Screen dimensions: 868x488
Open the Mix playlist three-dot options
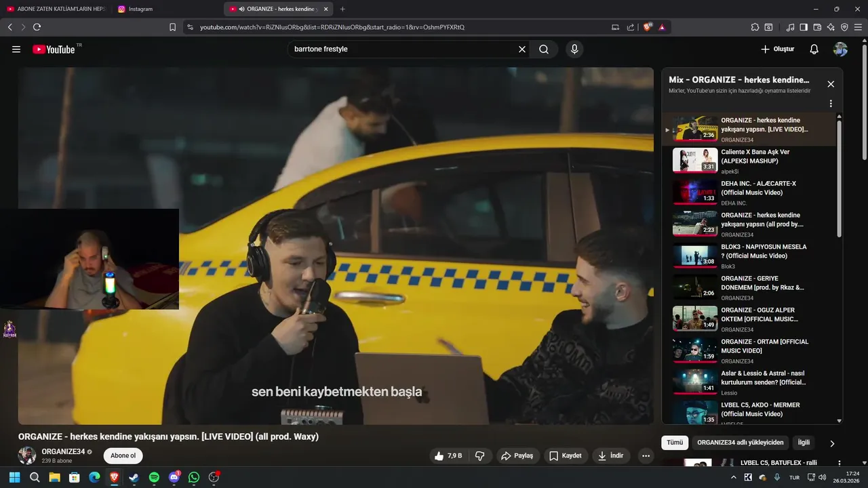[x=831, y=104]
